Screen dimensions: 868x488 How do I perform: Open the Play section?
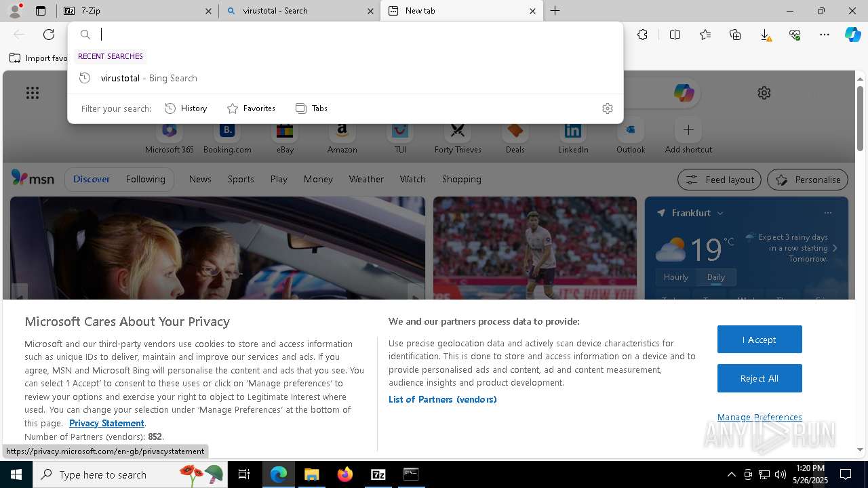[279, 179]
